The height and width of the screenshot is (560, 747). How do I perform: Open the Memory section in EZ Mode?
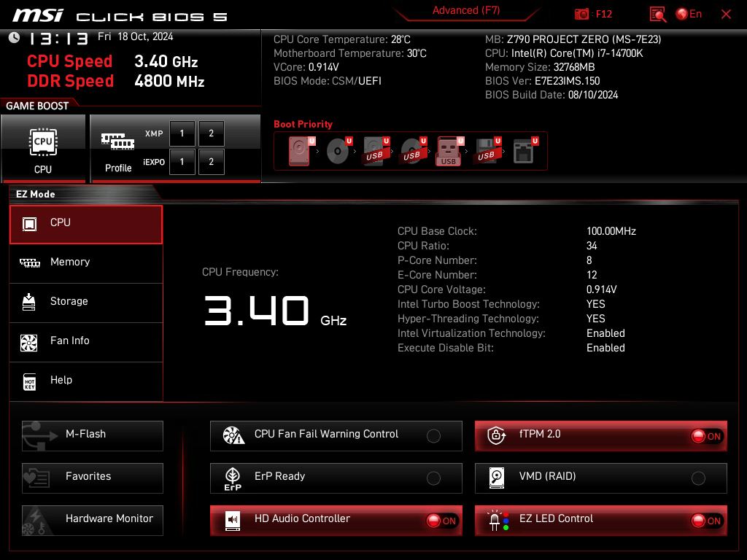coord(69,262)
